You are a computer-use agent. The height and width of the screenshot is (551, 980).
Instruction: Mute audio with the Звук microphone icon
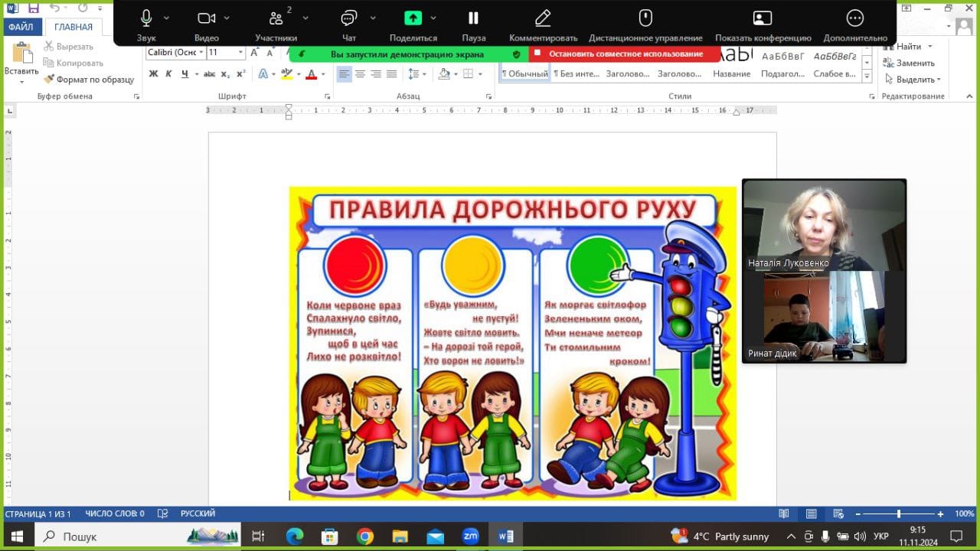click(x=146, y=19)
